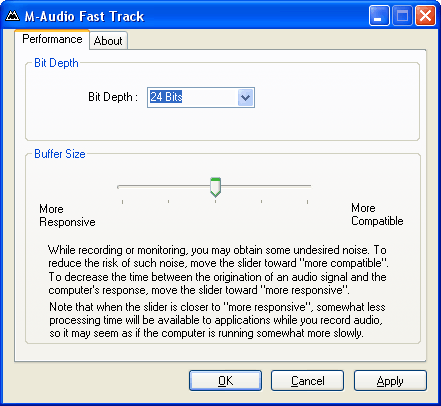Minimize the M-Audio Fast Track window
The image size is (441, 406).
point(379,16)
